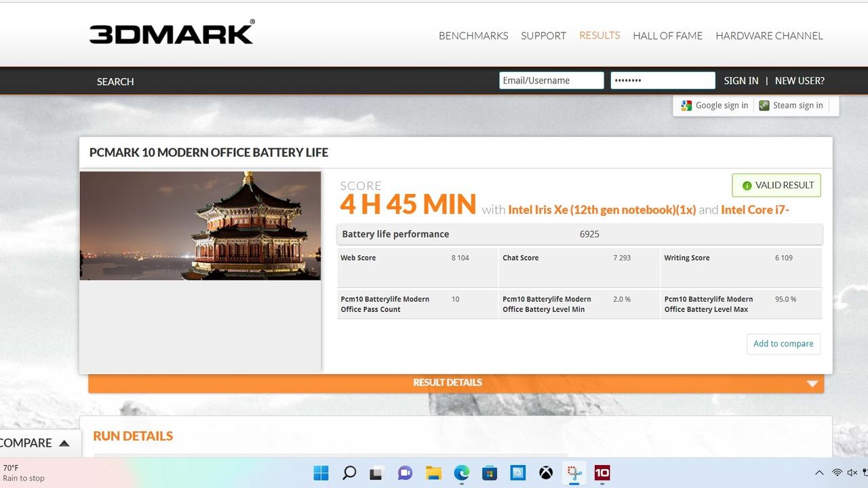The height and width of the screenshot is (488, 868).
Task: Click the Battery Level Max value 95.0 %
Action: coord(785,300)
